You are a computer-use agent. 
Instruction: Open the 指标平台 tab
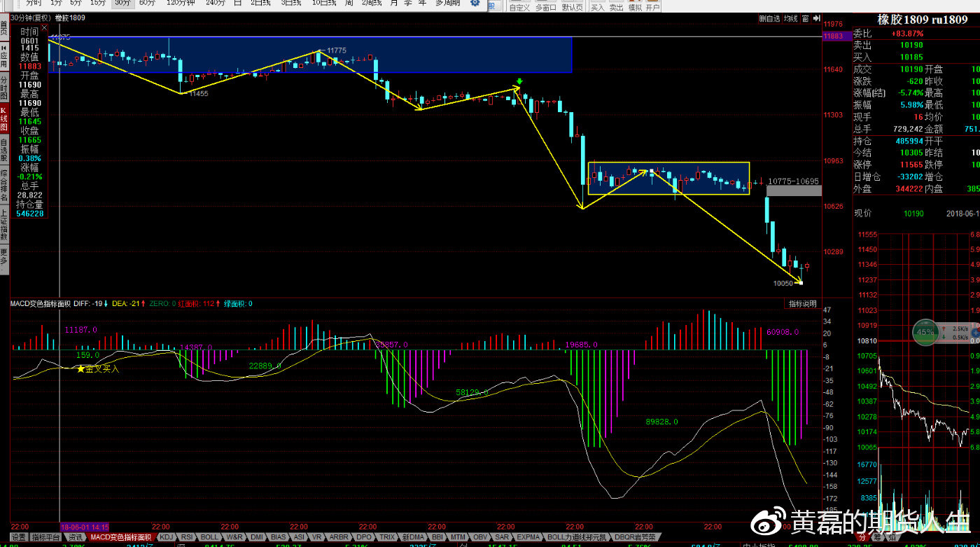pyautogui.click(x=46, y=537)
